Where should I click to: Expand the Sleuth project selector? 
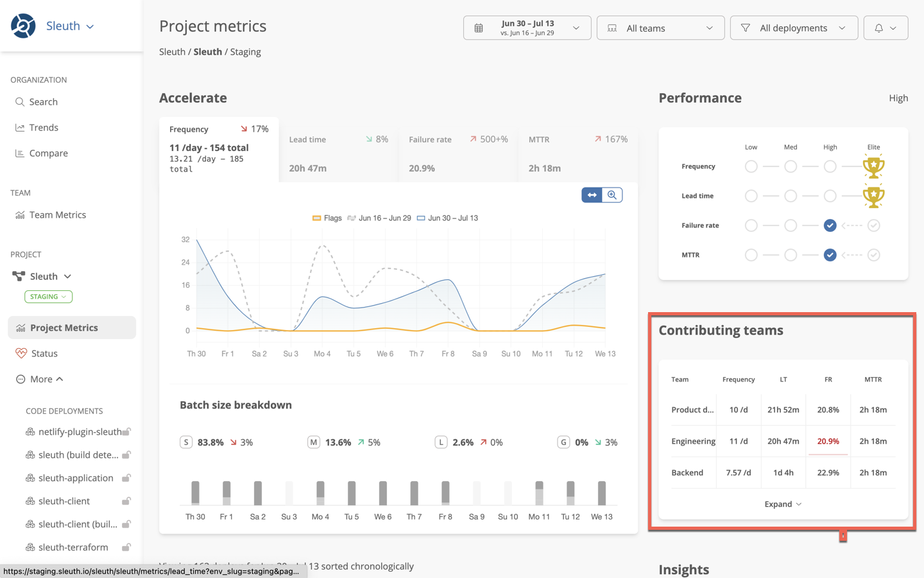pos(44,276)
